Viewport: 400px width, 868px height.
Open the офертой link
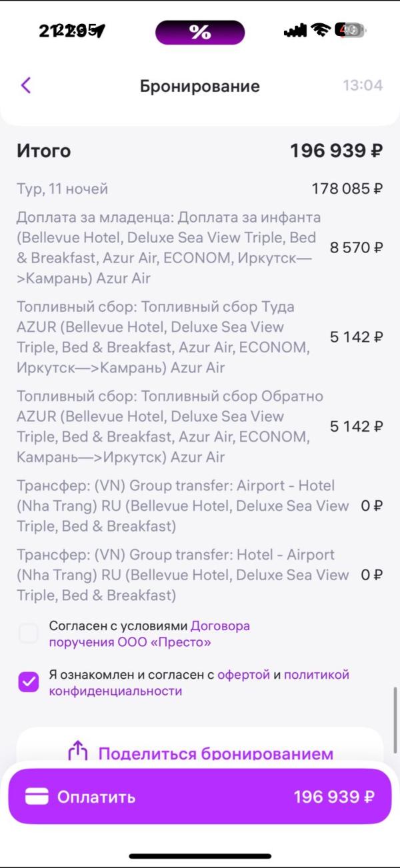click(243, 675)
